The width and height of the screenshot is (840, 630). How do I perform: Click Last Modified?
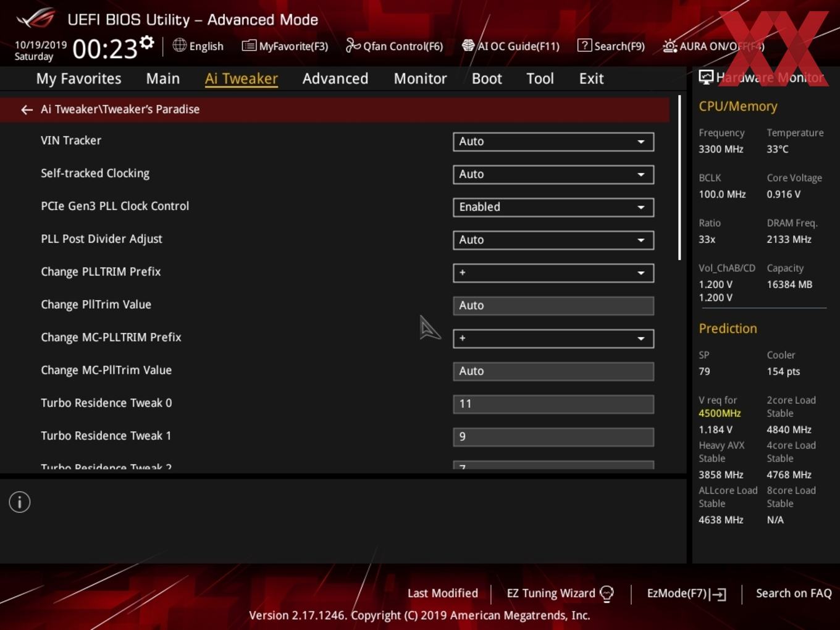click(x=443, y=593)
